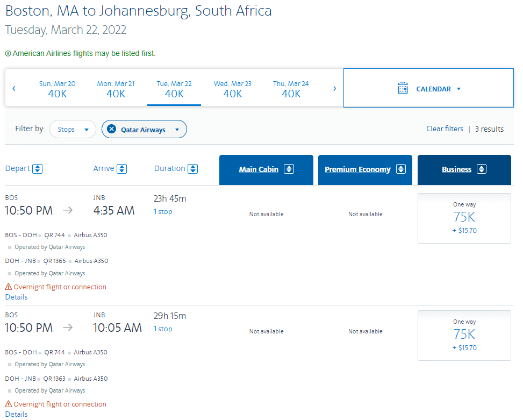Click the Business column sort icon
The height and width of the screenshot is (420, 523).
click(482, 169)
